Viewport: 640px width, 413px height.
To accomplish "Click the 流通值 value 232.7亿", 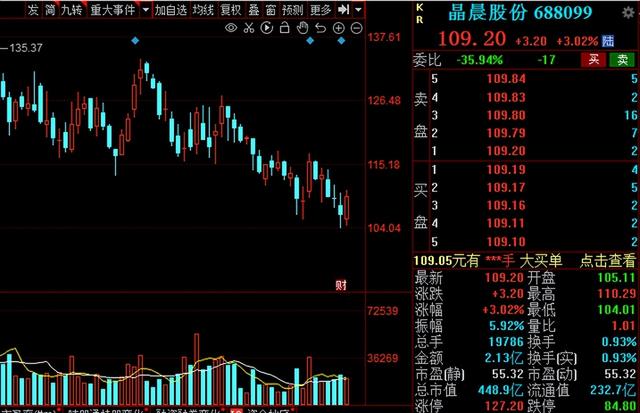I will point(613,390).
